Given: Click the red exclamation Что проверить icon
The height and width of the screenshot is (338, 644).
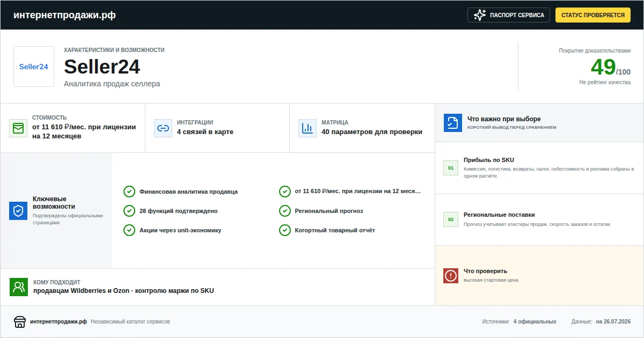Looking at the screenshot, I should pos(451,276).
